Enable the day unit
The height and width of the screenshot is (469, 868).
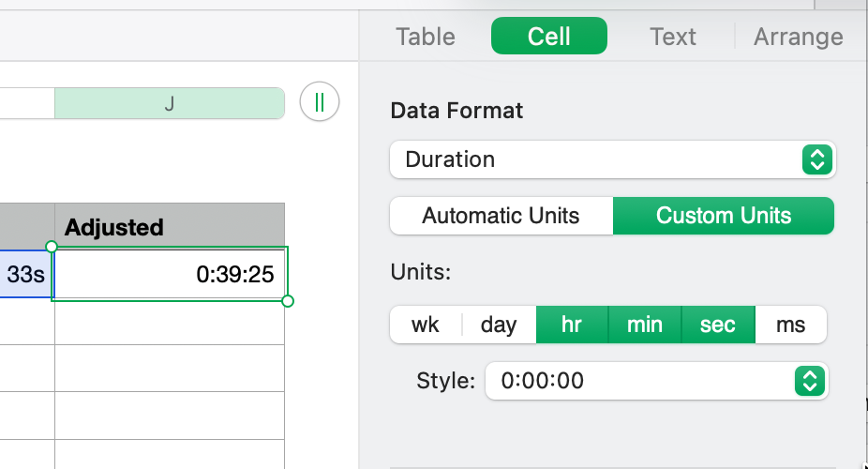pos(499,325)
